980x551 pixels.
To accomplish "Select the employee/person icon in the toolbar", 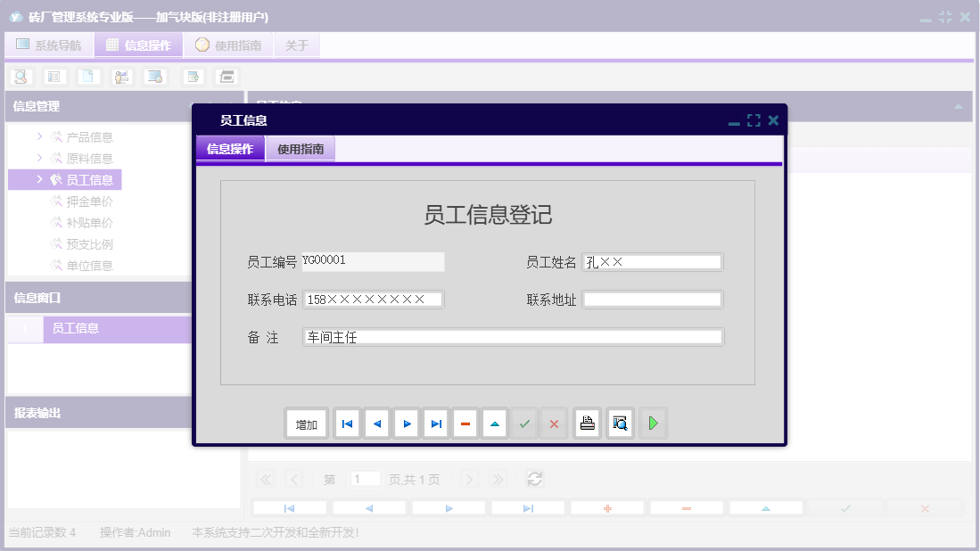I will 120,76.
